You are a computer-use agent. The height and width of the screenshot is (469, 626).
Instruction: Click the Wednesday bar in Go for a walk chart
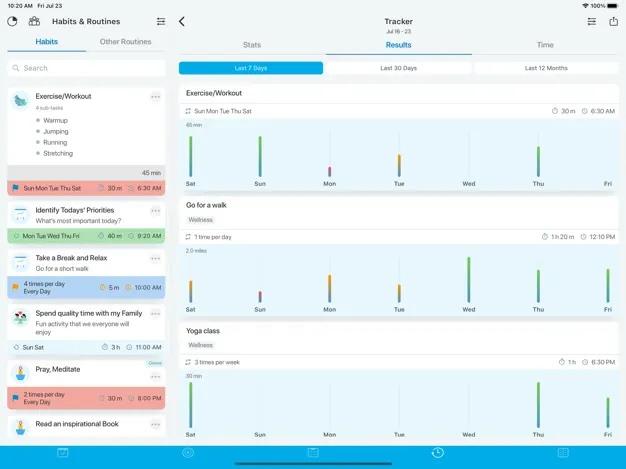(469, 280)
